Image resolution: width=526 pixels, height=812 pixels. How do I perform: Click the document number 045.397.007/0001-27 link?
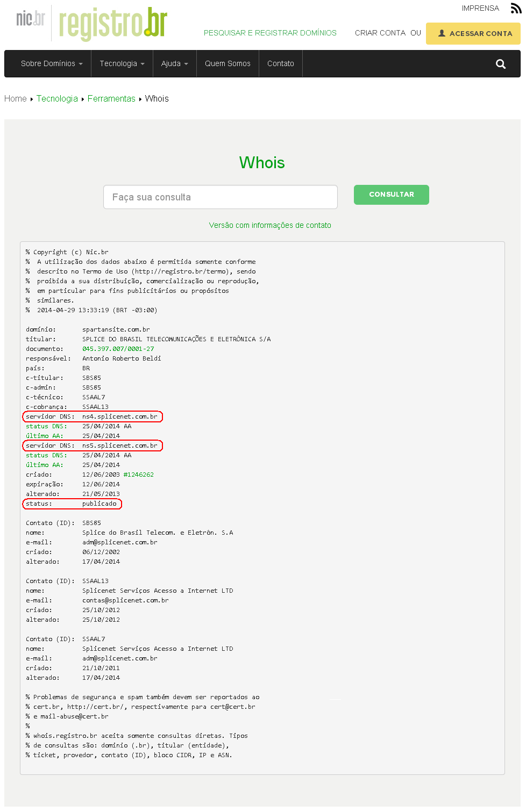tap(118, 349)
